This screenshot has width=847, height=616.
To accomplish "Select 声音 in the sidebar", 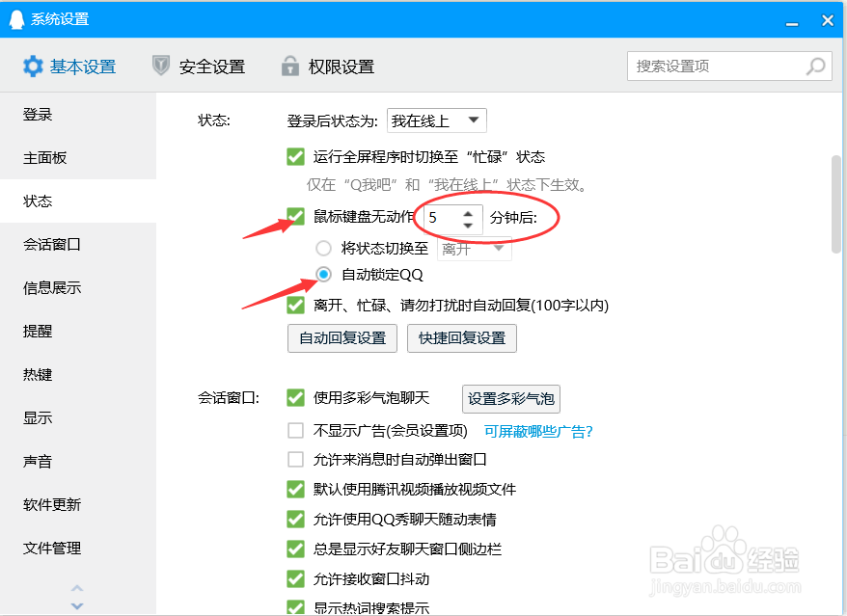I will click(x=78, y=462).
